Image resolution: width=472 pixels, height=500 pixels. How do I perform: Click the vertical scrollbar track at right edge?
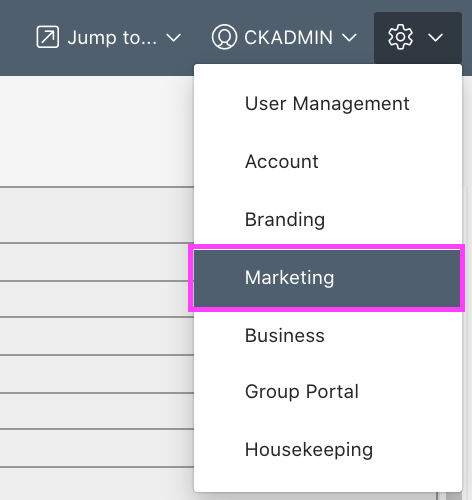467,343
